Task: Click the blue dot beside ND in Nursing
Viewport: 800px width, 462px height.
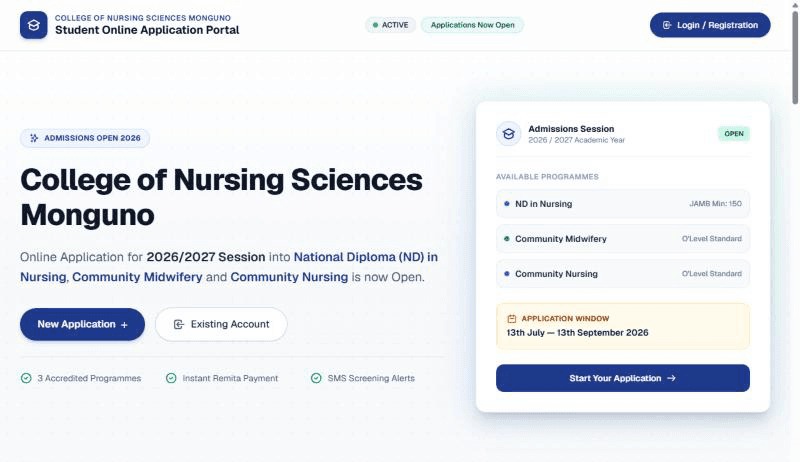Action: tap(507, 203)
